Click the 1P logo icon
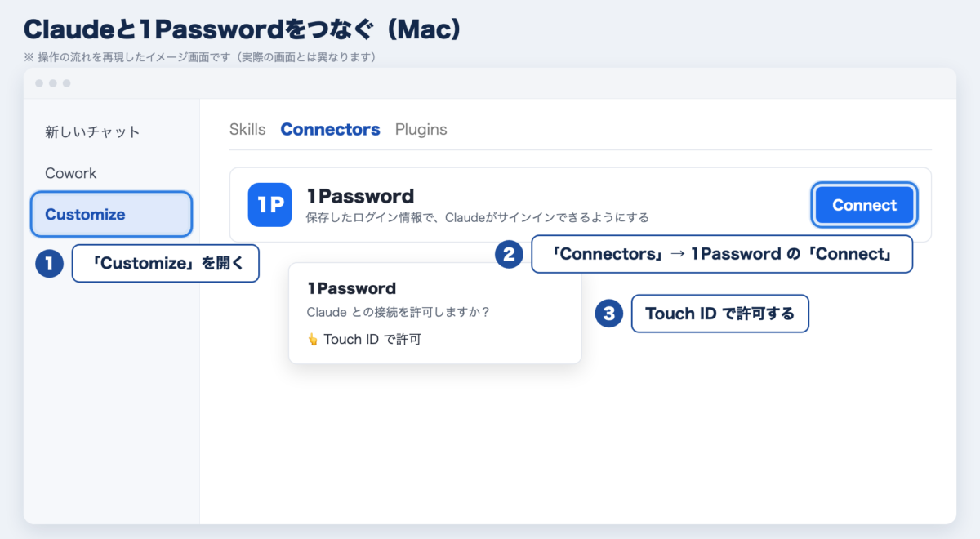 [270, 205]
